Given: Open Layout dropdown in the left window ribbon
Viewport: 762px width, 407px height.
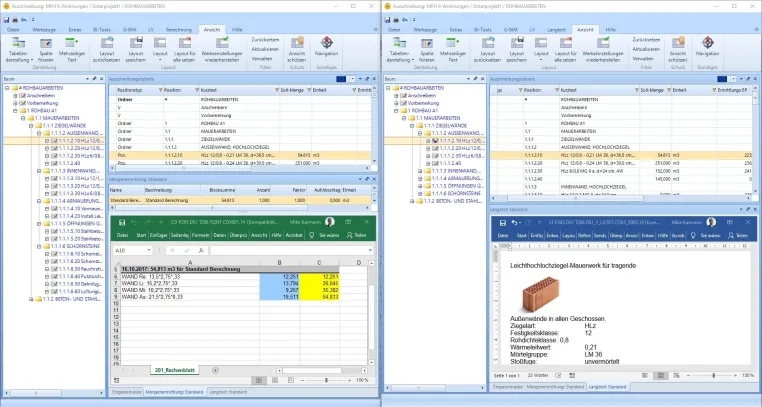Looking at the screenshot, I should (x=160, y=50).
